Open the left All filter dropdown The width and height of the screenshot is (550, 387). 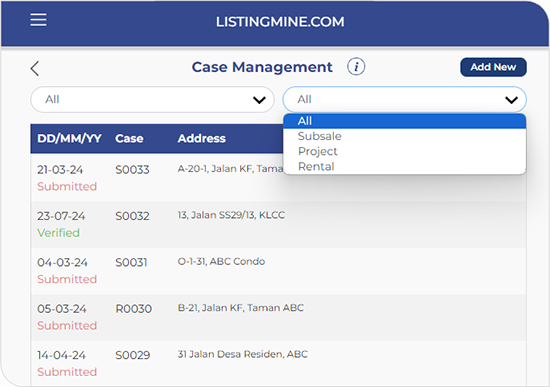pyautogui.click(x=152, y=100)
